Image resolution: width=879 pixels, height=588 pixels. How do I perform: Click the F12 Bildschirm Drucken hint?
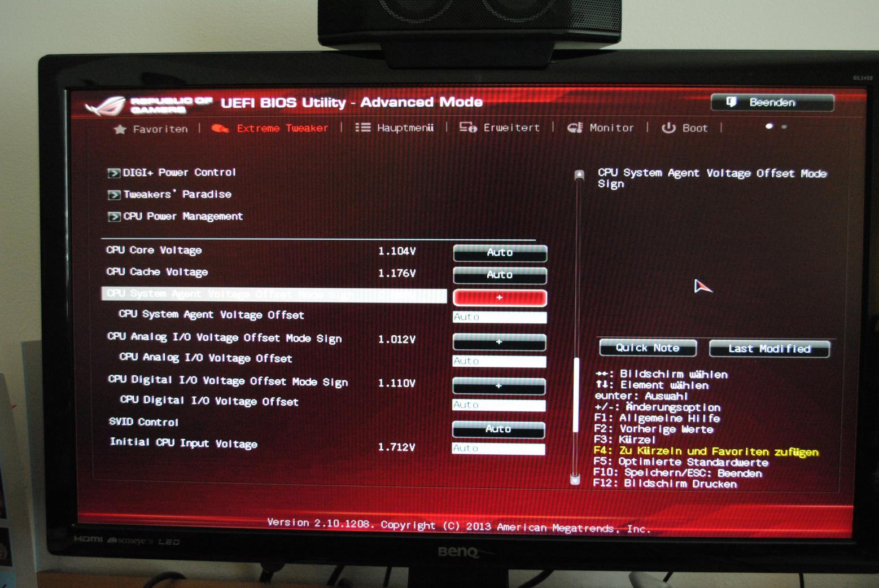tap(665, 484)
